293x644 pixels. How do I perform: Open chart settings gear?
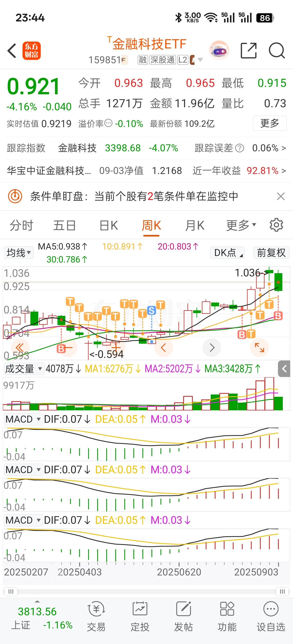276,225
